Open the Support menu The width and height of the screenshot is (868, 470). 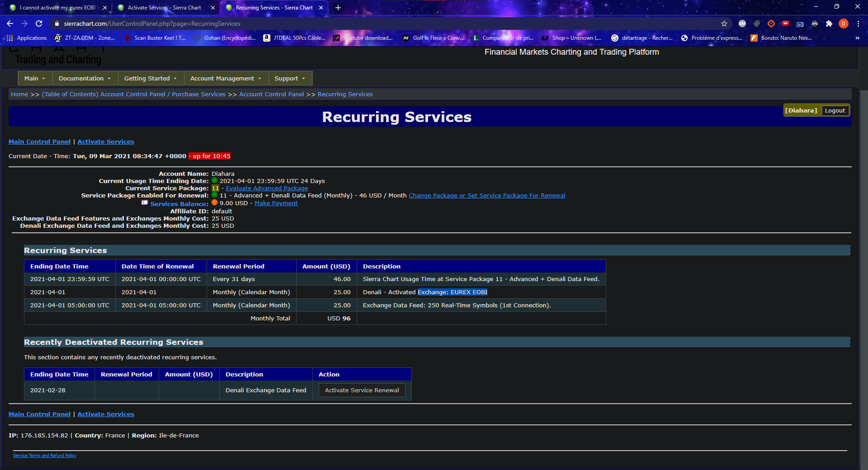tap(290, 78)
